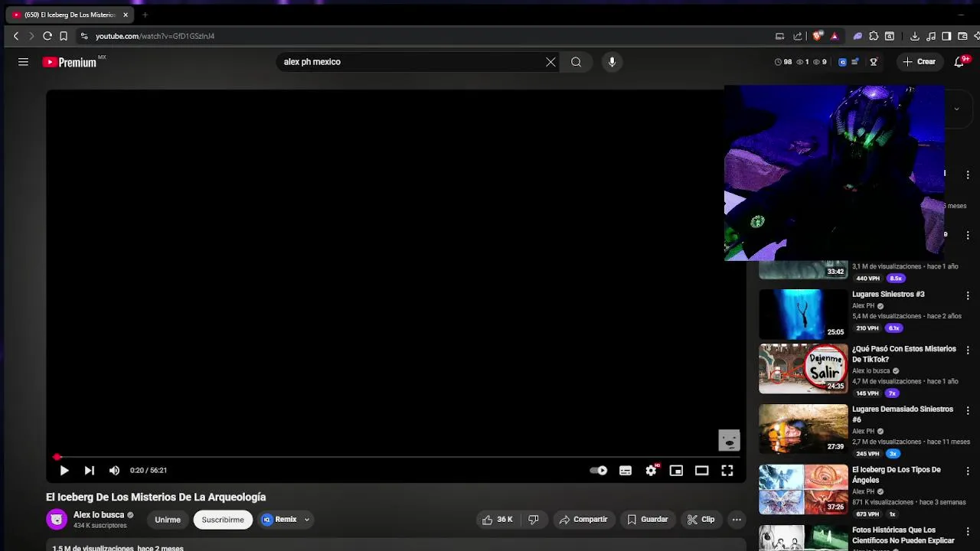Create a Clip of the video
Viewport: 980px width, 551px height.
701,520
